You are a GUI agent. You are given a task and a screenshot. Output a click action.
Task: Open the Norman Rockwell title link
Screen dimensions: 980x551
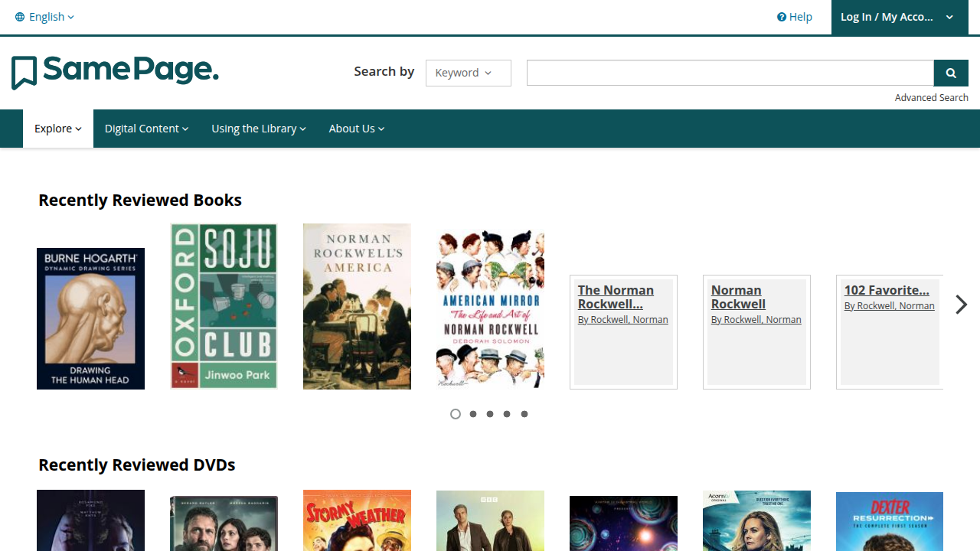point(738,297)
